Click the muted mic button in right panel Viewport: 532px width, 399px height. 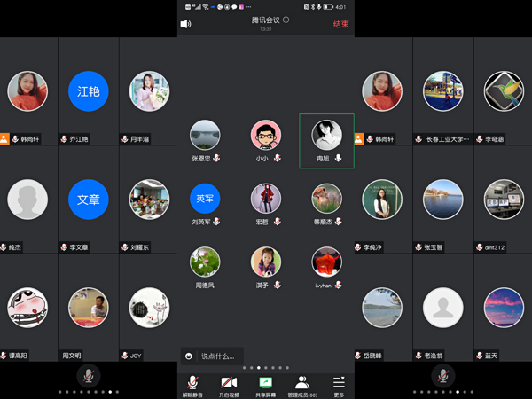[x=442, y=375]
